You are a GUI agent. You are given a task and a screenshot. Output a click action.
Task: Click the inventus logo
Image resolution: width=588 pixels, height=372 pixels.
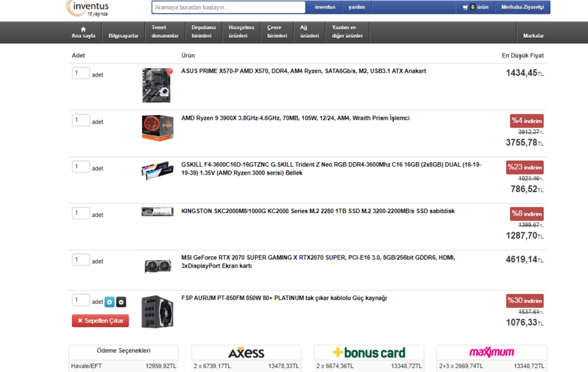tap(88, 8)
